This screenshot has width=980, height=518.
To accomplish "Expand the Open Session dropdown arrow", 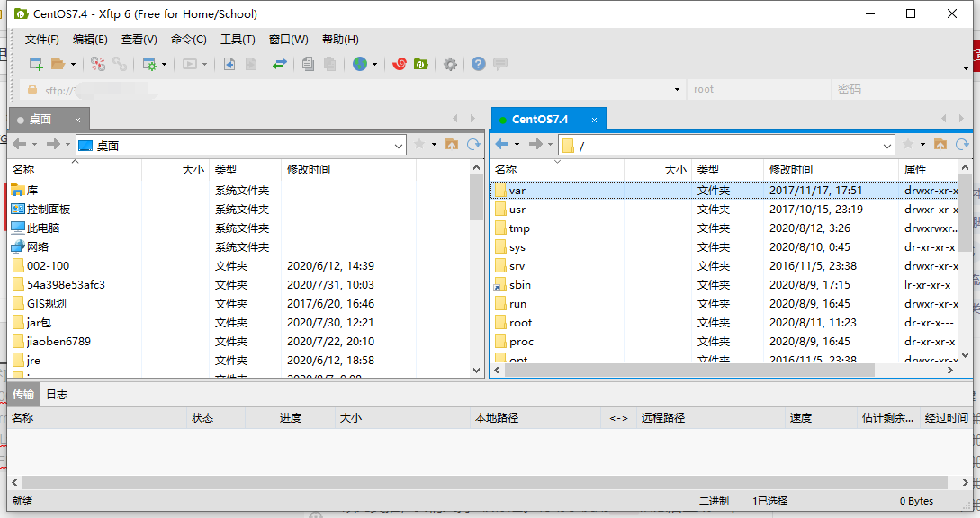I will click(x=73, y=65).
